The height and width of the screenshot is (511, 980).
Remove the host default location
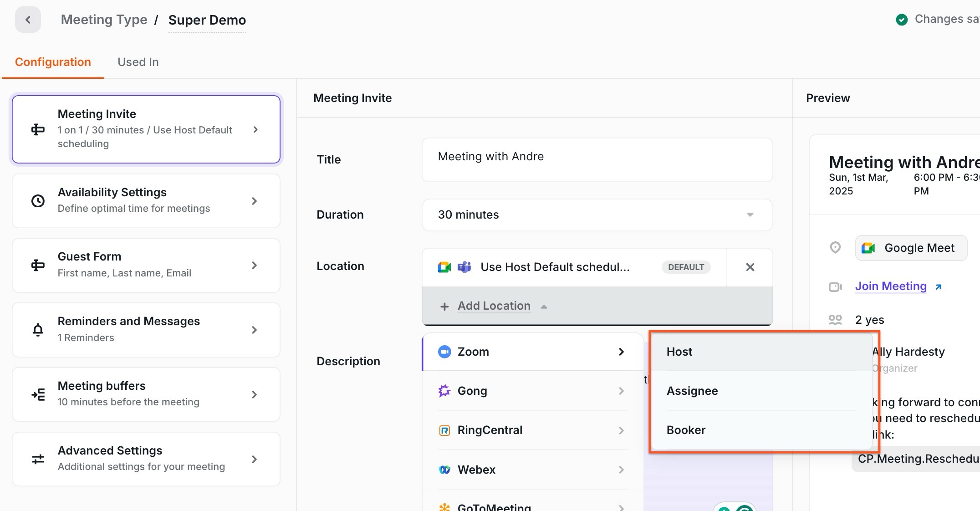pos(750,267)
